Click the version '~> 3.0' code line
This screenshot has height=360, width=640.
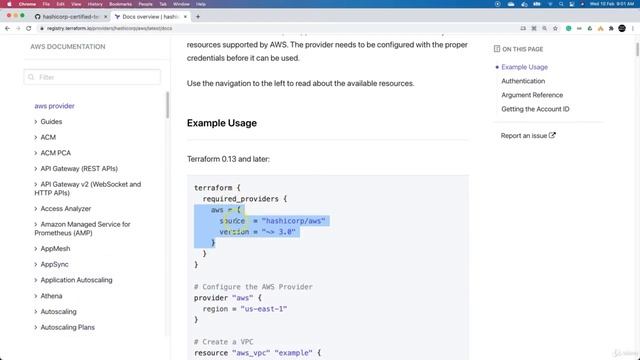pos(257,232)
